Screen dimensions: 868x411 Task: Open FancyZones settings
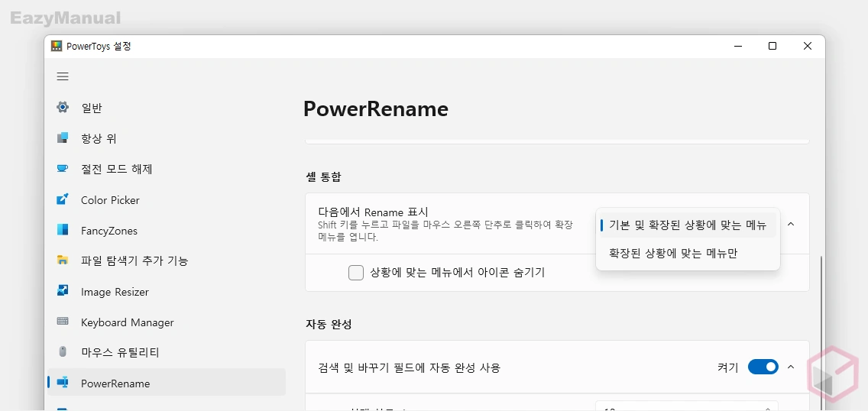pyautogui.click(x=167, y=230)
